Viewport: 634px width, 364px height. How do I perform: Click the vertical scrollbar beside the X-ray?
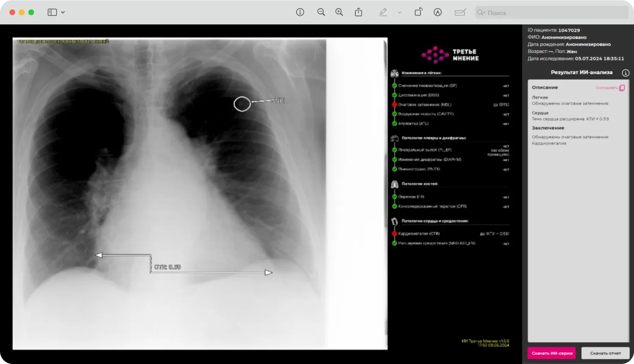(385, 129)
